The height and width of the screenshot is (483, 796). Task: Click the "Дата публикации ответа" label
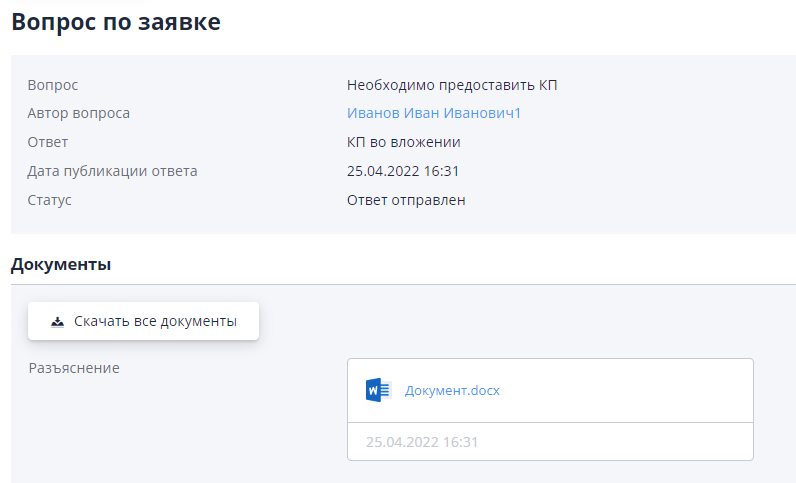click(x=112, y=171)
